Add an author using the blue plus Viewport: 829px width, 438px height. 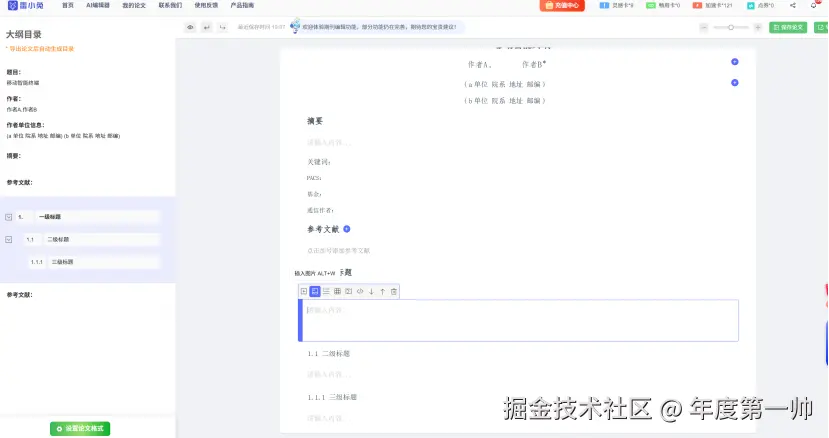(734, 62)
